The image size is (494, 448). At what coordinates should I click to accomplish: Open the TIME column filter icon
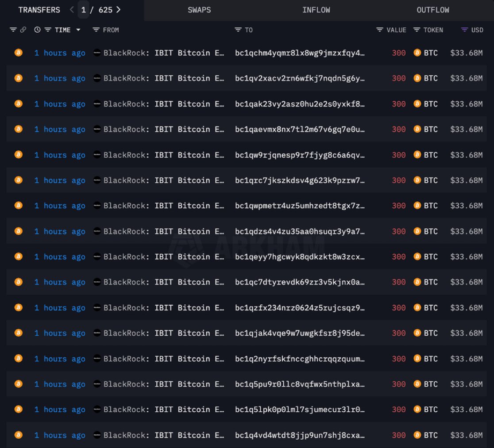[47, 30]
